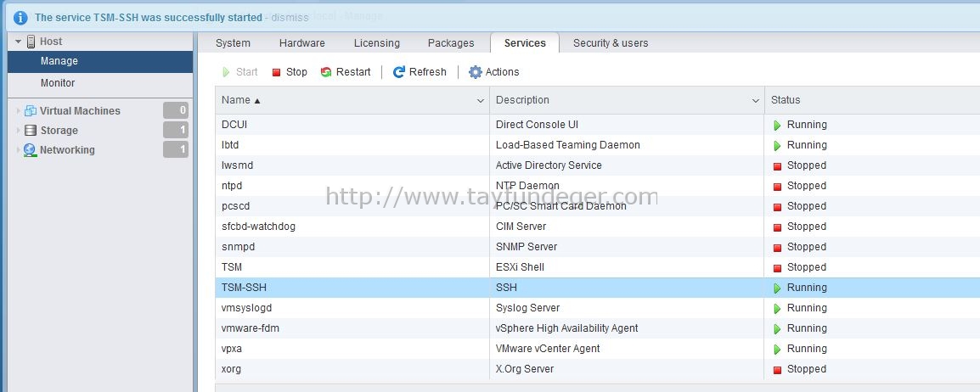The width and height of the screenshot is (980, 392).
Task: Collapse the Host tree node
Action: click(x=19, y=42)
